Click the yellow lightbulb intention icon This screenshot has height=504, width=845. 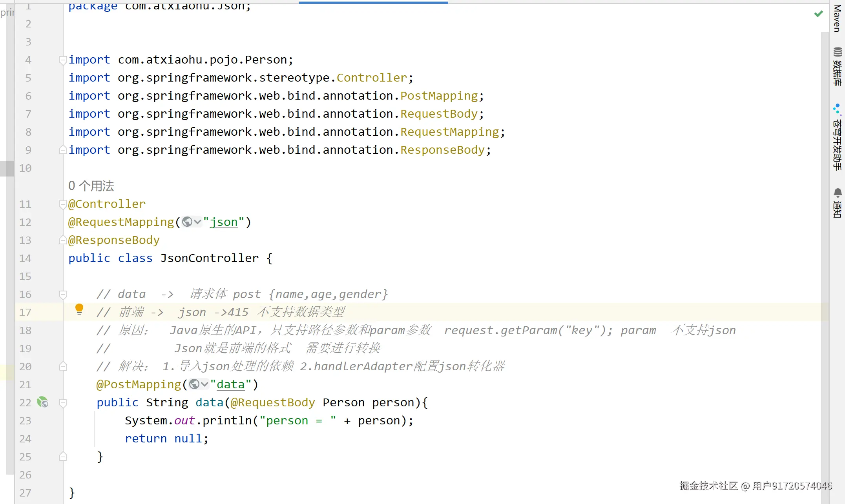(79, 309)
